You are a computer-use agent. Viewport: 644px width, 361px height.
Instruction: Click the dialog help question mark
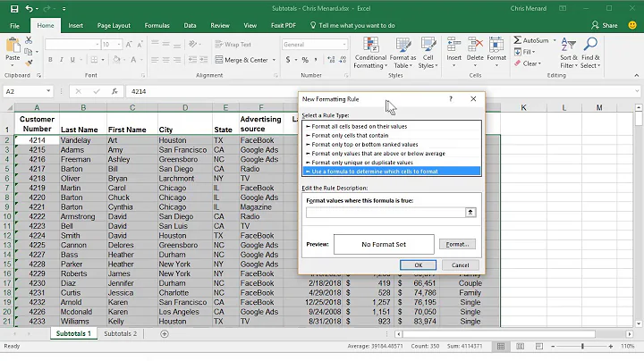[x=451, y=99]
